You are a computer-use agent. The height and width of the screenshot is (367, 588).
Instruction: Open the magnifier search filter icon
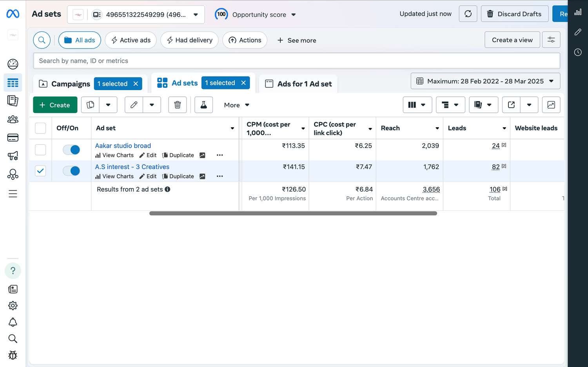(x=42, y=40)
